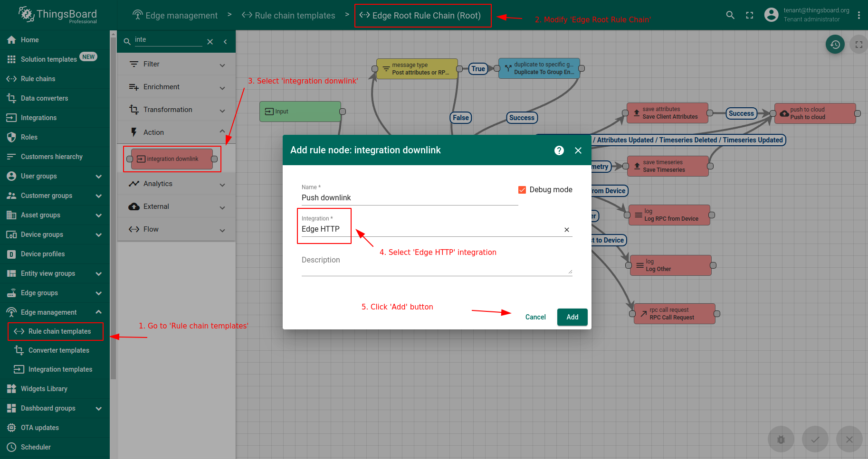Expand the Analytics node category
Image resolution: width=868 pixels, height=459 pixels.
[176, 184]
